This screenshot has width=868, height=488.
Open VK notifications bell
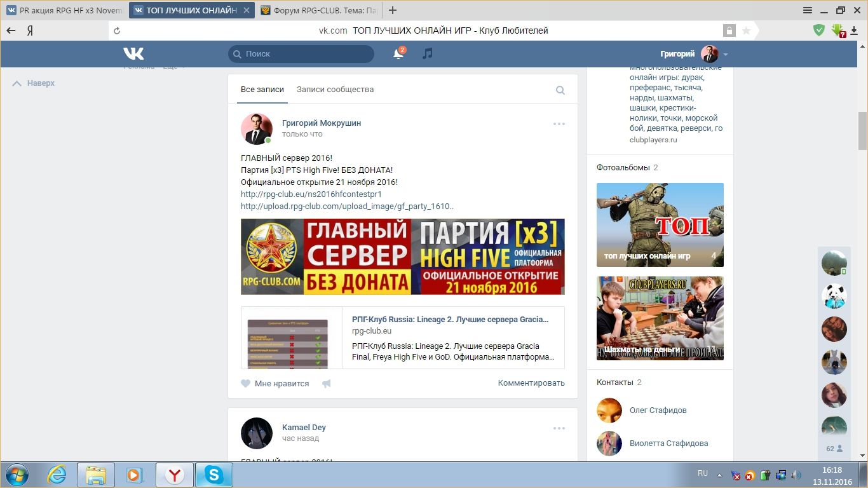398,54
